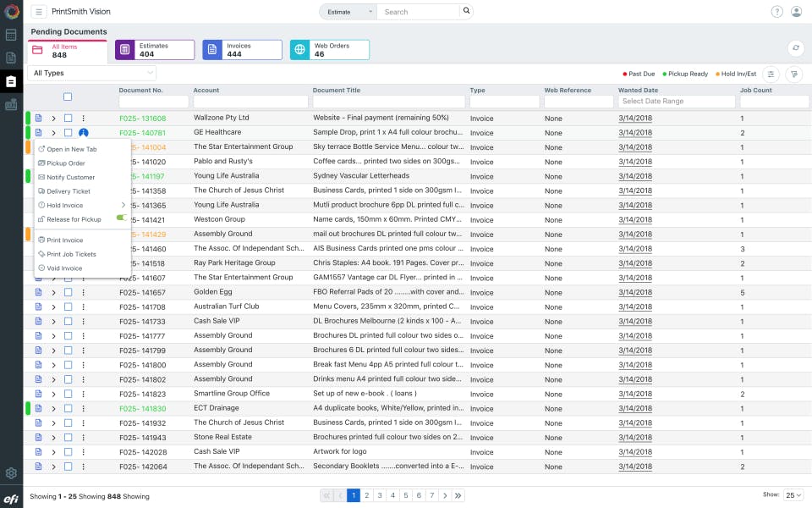This screenshot has width=812, height=508.
Task: Go to page 3 of results
Action: 380,495
